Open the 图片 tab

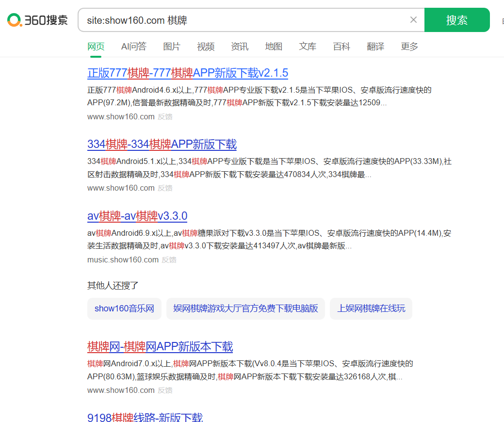(172, 47)
